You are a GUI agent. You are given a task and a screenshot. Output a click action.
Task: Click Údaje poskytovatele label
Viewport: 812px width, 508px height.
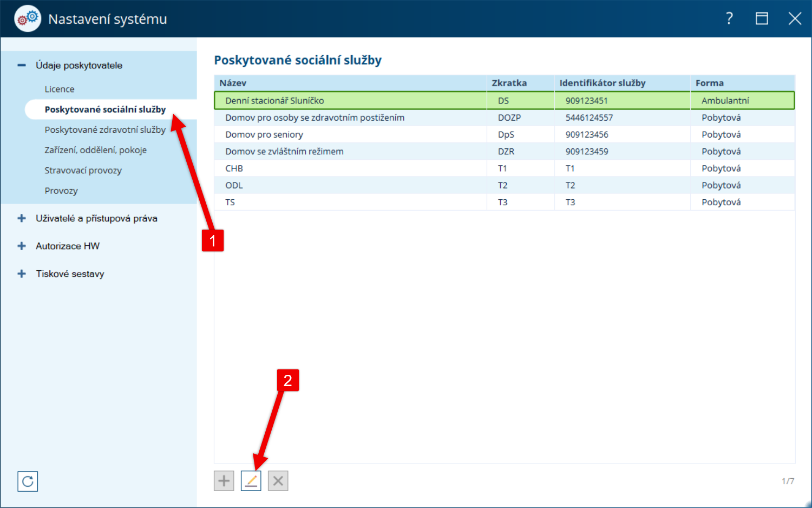tap(79, 66)
